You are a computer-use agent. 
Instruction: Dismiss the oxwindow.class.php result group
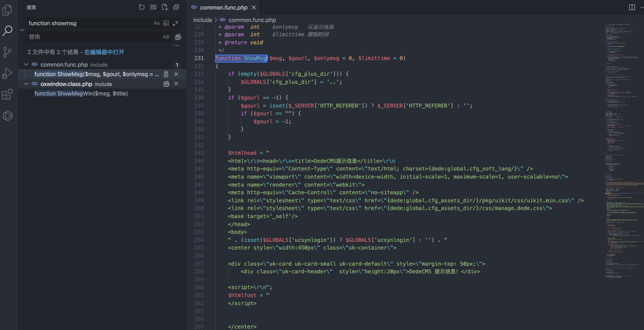(176, 84)
